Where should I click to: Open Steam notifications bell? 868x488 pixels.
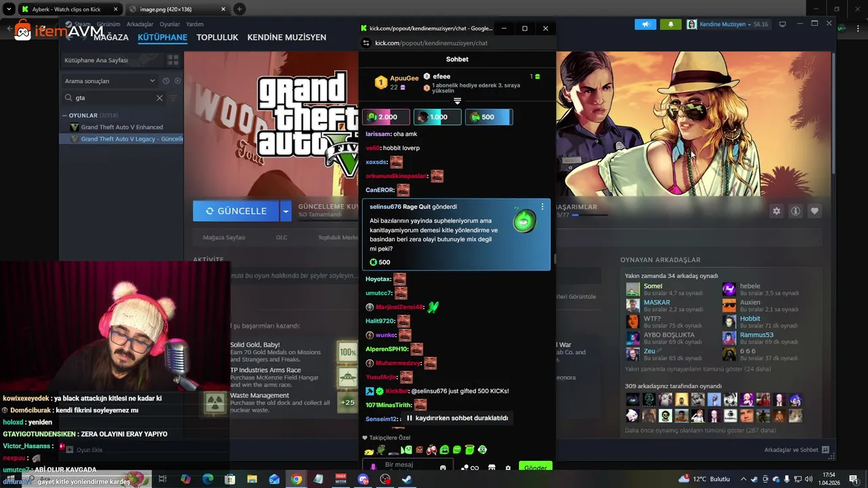pos(671,24)
